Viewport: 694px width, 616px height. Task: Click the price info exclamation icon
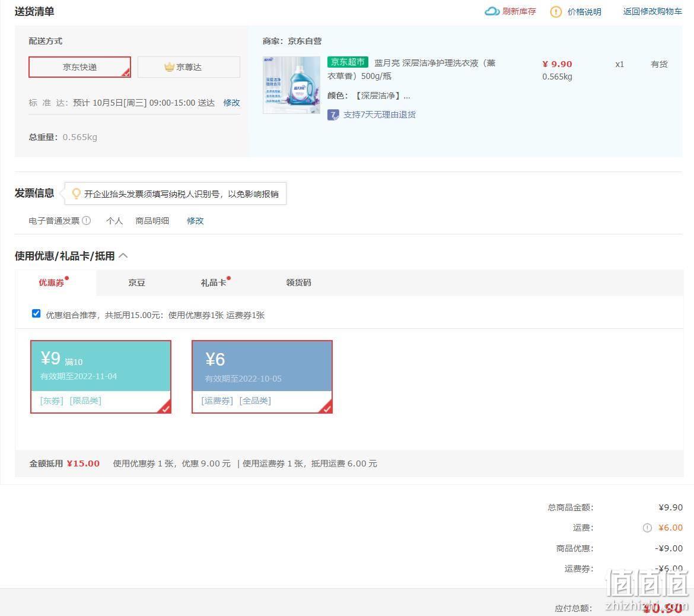pos(555,12)
